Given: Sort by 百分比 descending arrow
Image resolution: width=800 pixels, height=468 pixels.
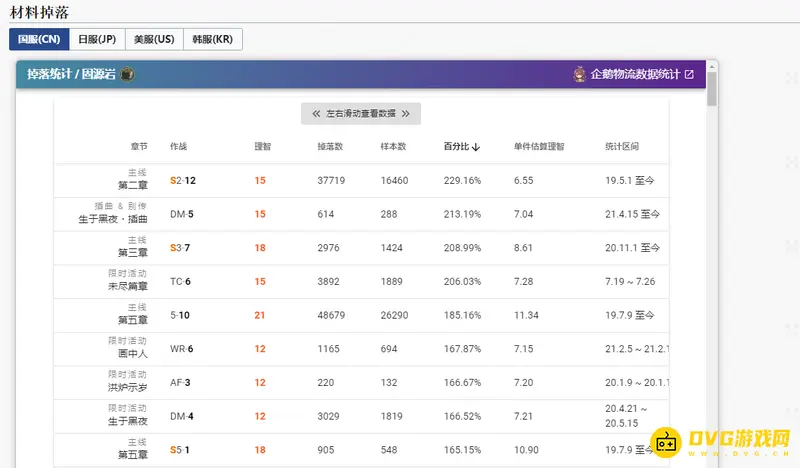Looking at the screenshot, I should (476, 147).
